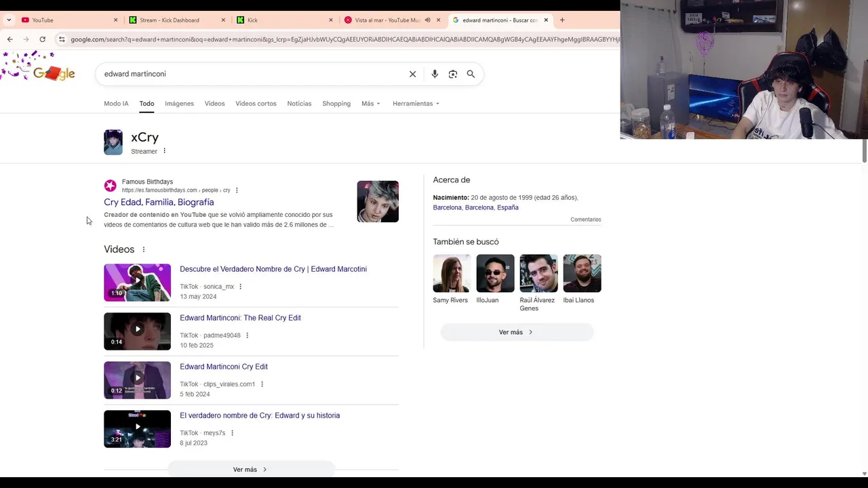Open options menu for padme49048 TikTok result

point(247,335)
